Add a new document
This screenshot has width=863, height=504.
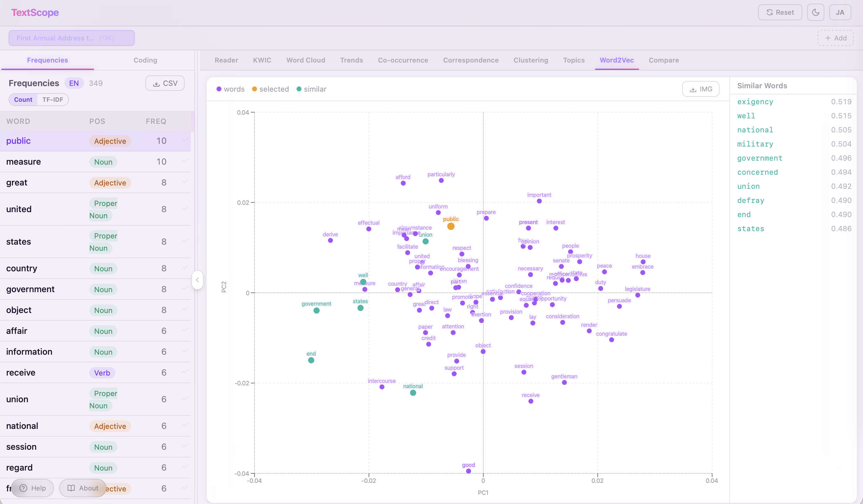[835, 38]
